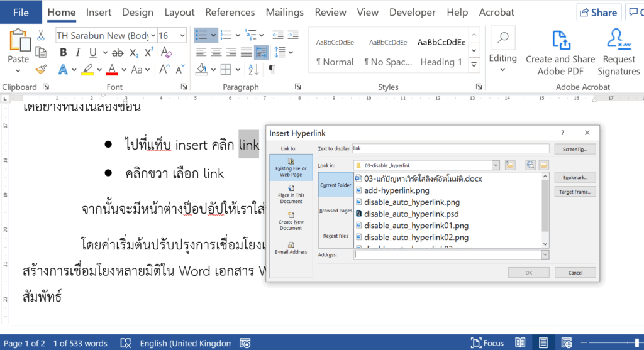
Task: Toggle Italic formatting
Action: tap(78, 53)
